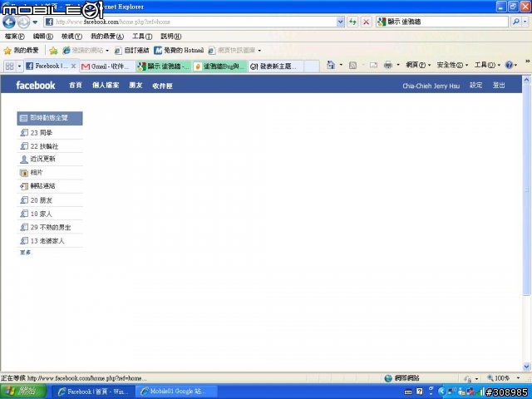Viewport: 532px width, 399px height.
Task: Click the Google search box
Action: click(442, 22)
